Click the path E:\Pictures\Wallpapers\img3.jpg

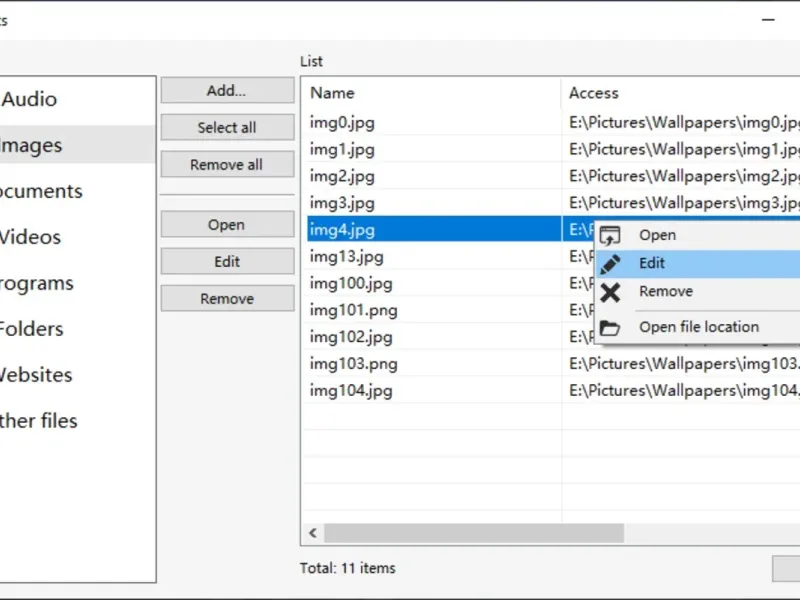[x=684, y=203]
